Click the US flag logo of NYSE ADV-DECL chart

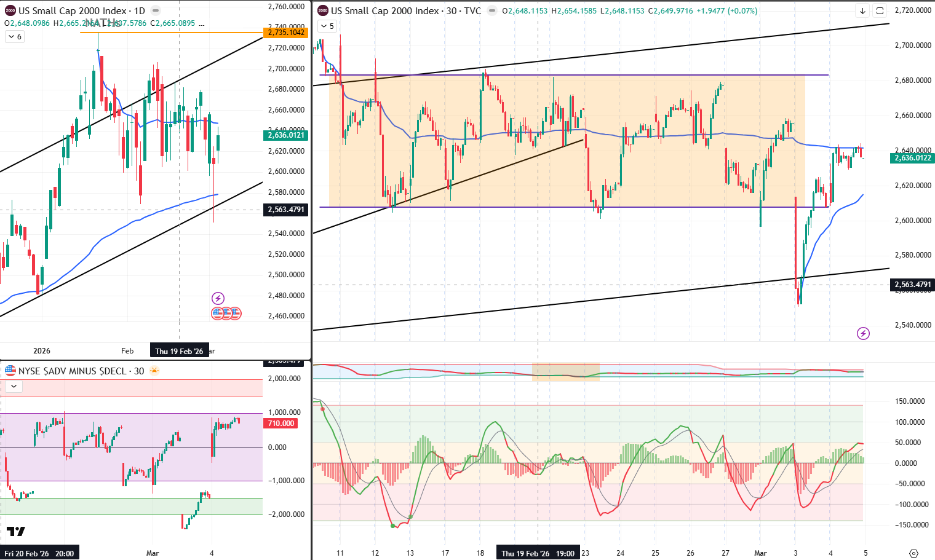(10, 371)
